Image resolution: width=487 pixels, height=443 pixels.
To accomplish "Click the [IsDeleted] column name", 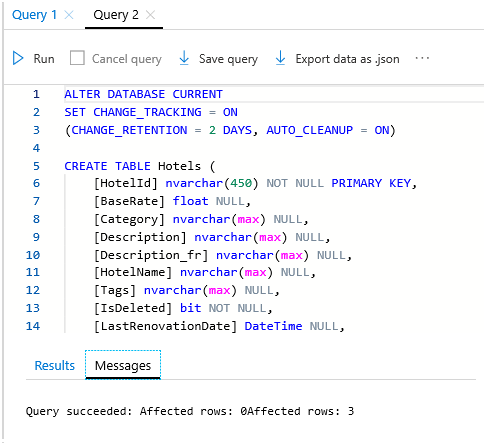I will coord(133,308).
